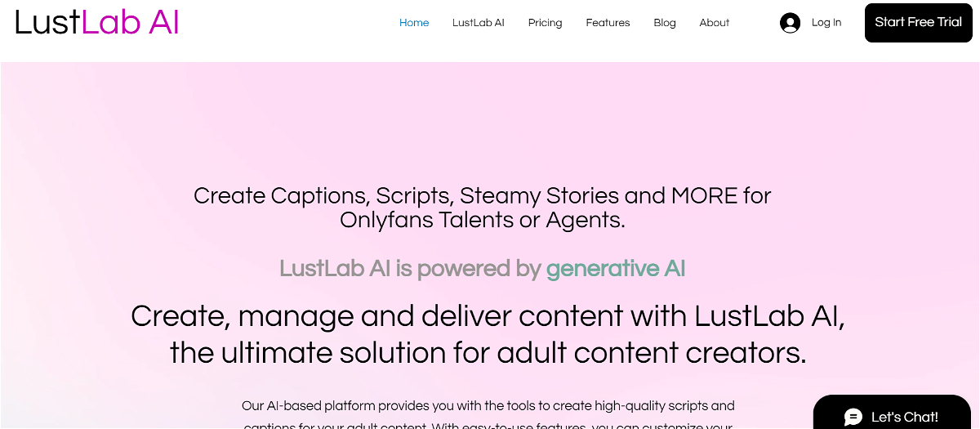Click the "Create Captions, Scripts, Steamy Stories" line
The height and width of the screenshot is (429, 980).
(482, 196)
